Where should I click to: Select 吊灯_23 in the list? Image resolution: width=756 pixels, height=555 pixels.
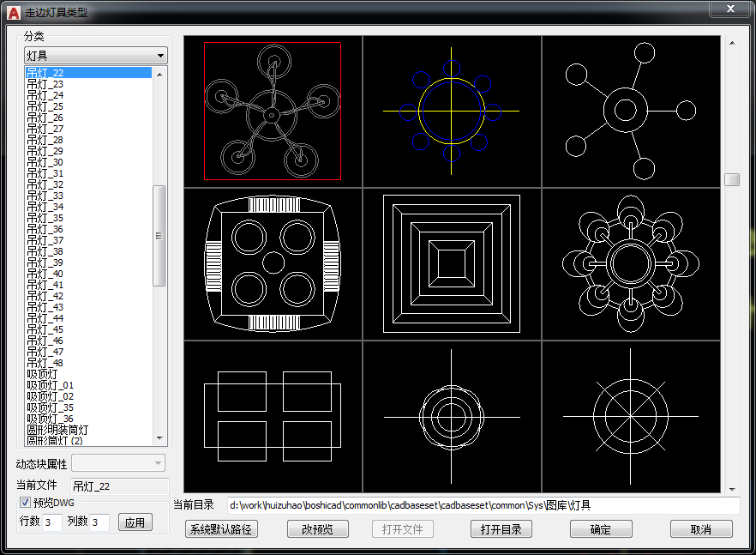coord(88,84)
